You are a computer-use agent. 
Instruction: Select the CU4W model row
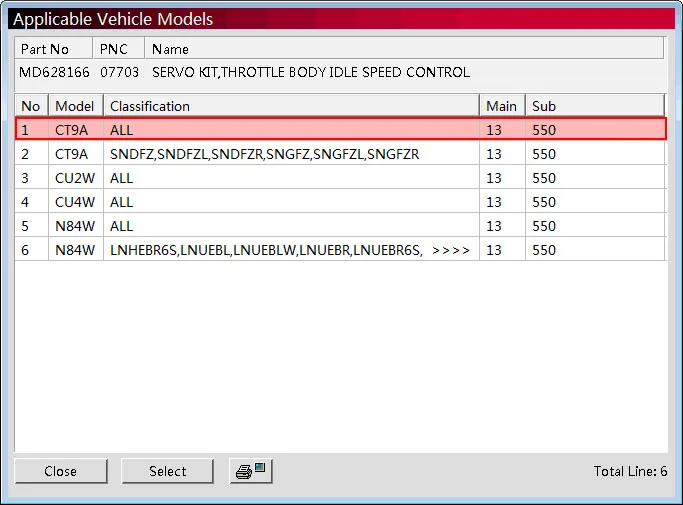(x=341, y=202)
